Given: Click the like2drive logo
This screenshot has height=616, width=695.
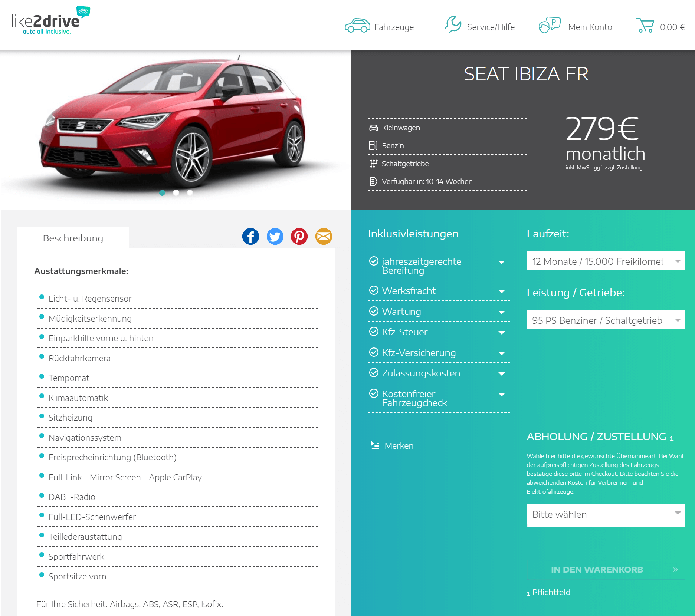Looking at the screenshot, I should 51,20.
